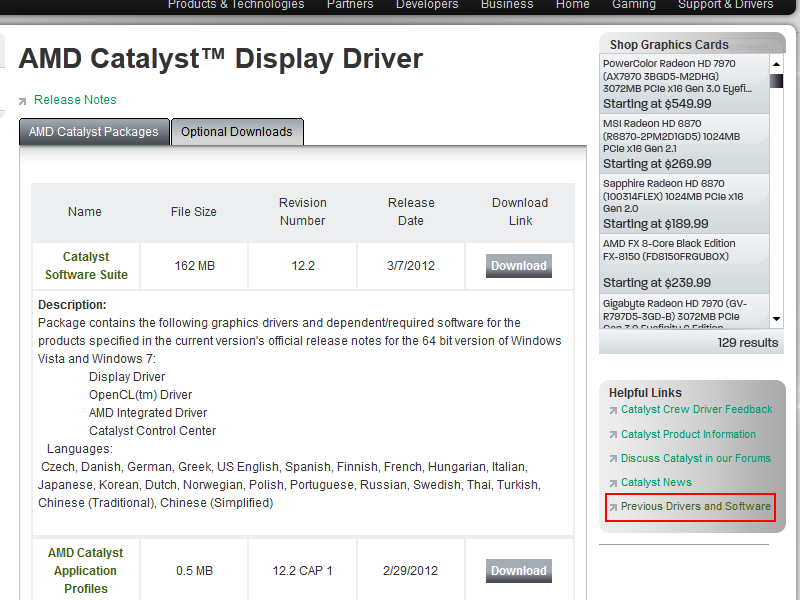Click the Download Link column header

(520, 212)
